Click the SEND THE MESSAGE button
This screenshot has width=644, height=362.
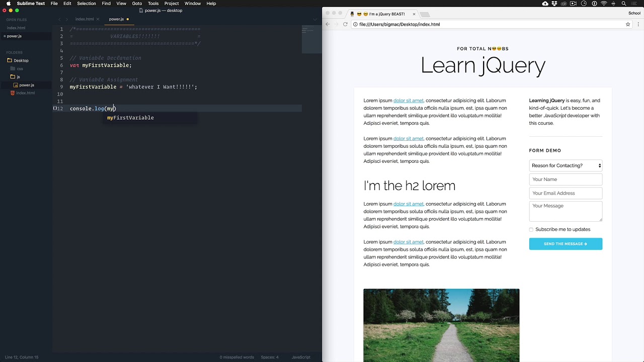click(566, 244)
